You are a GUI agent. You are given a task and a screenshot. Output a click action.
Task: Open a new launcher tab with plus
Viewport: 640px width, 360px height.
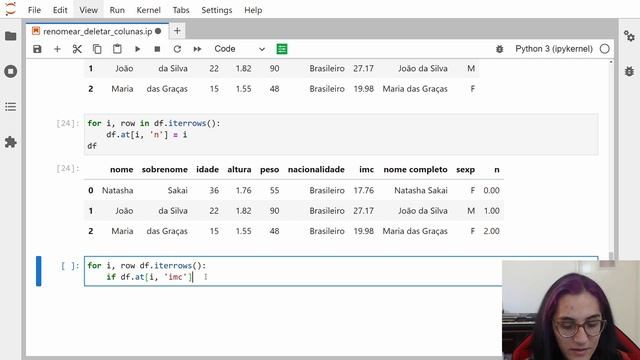pos(177,31)
